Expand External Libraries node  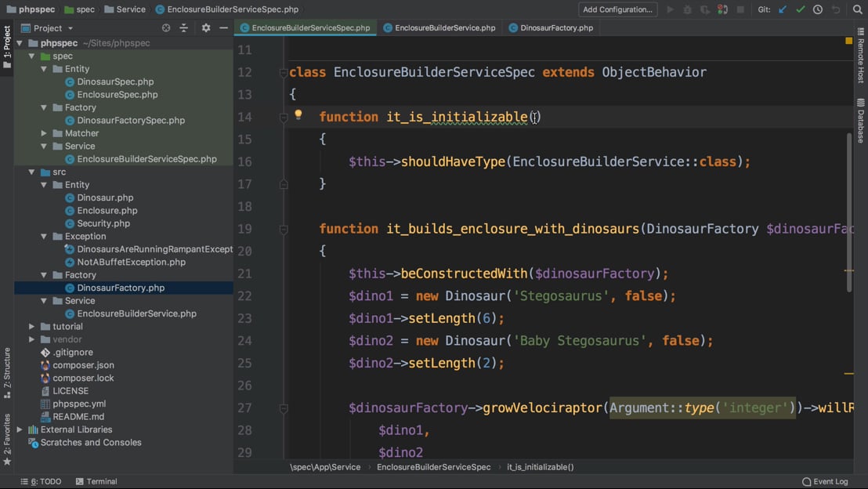pos(20,429)
